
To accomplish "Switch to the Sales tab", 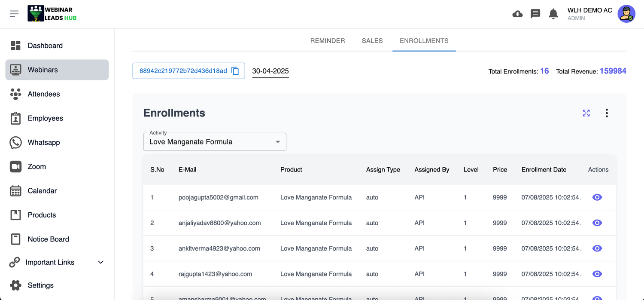I will click(x=372, y=41).
